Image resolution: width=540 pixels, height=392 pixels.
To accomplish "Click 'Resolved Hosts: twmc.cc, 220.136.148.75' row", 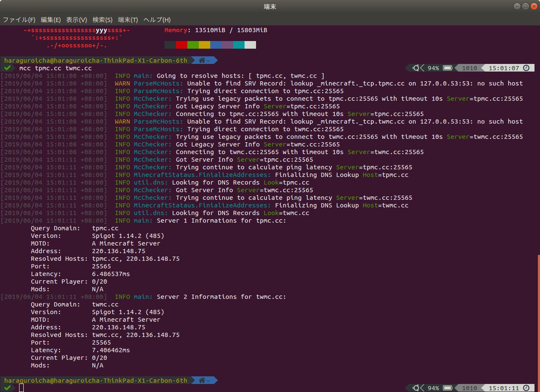I will point(105,335).
